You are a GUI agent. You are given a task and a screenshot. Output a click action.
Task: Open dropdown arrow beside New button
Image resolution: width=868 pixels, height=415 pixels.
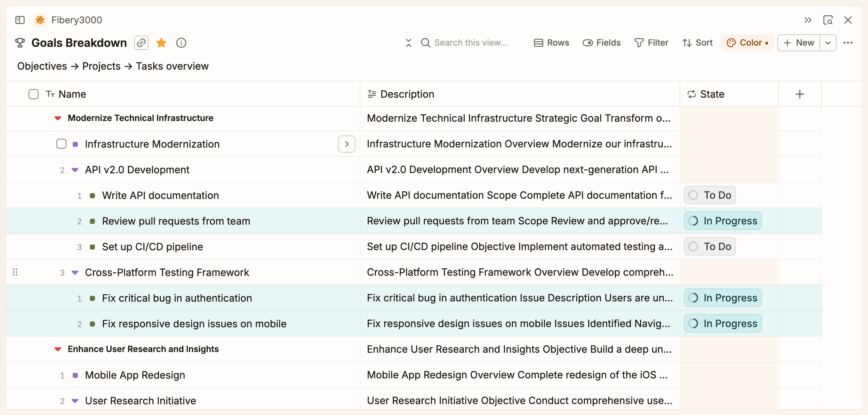tap(828, 43)
